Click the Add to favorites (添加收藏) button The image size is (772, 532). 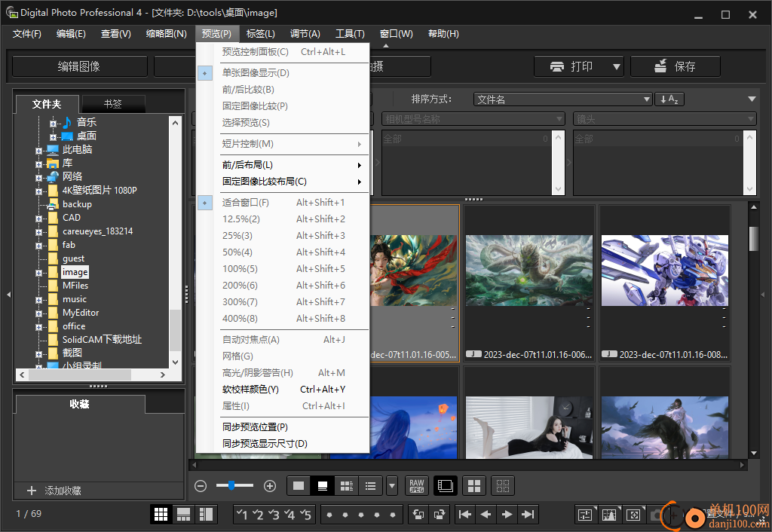[x=54, y=491]
